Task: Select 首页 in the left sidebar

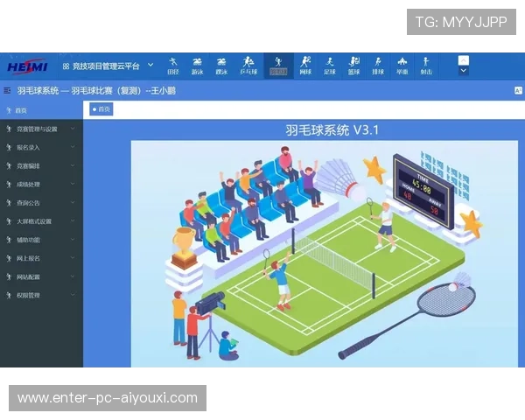Action: point(21,110)
